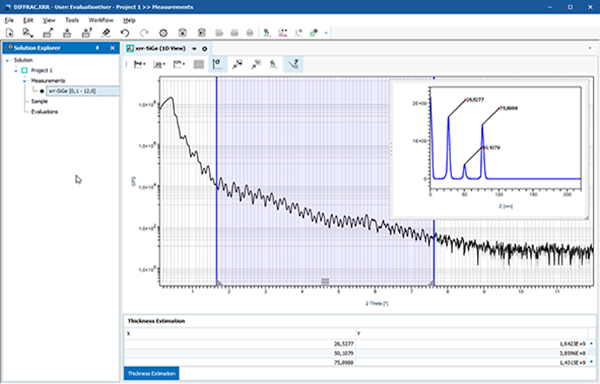The width and height of the screenshot is (600, 384).
Task: Open the first chart-toolbar dropdown arrow
Action: (144, 64)
